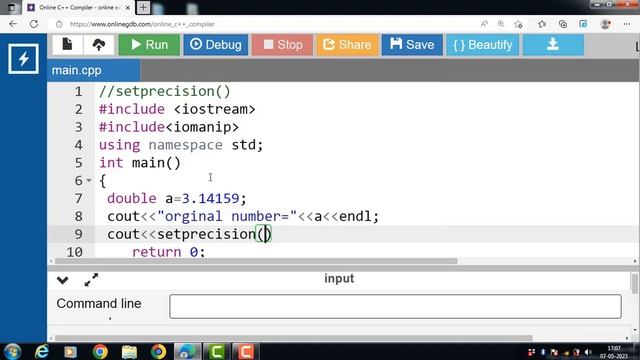Click line number 5 in the gutter
Screen dimensions: 640x360
click(x=79, y=163)
